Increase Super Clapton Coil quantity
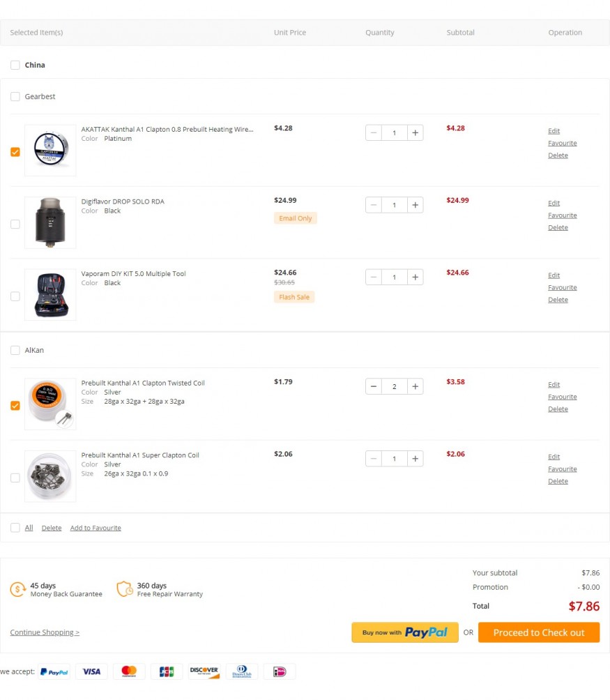 (x=415, y=459)
